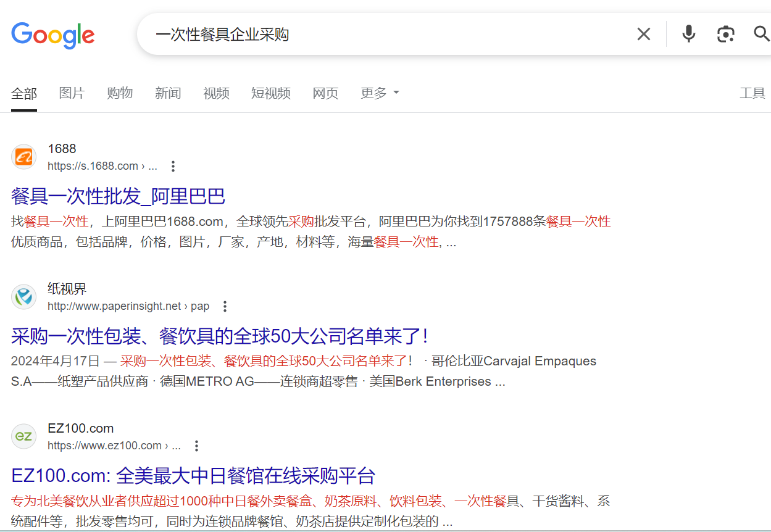
Task: Switch to the 图片 tab
Action: 72,93
